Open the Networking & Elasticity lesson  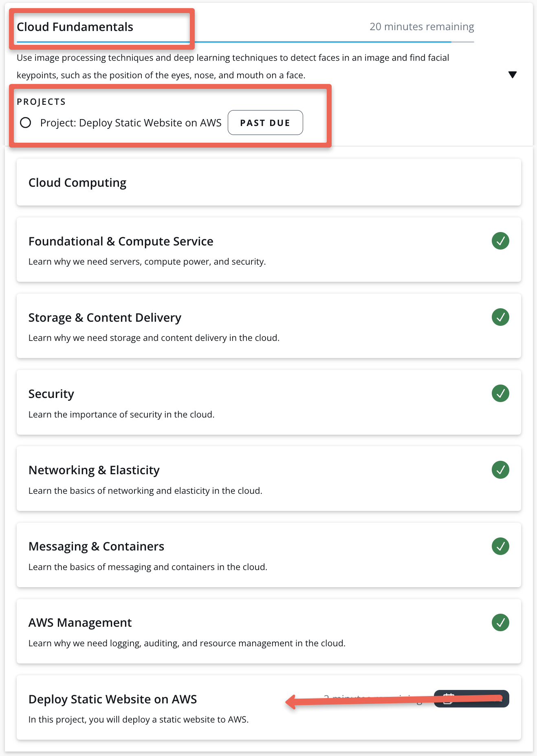click(x=94, y=470)
